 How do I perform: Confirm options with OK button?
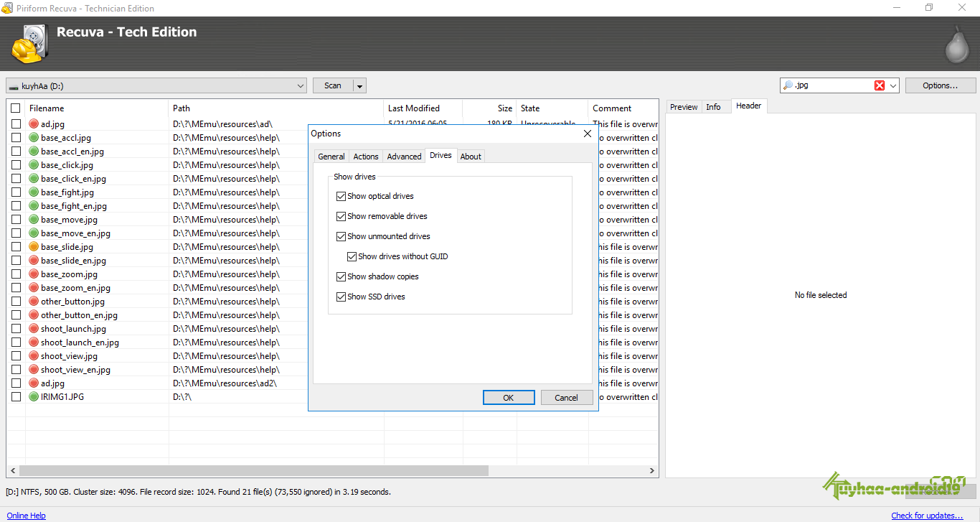point(509,398)
